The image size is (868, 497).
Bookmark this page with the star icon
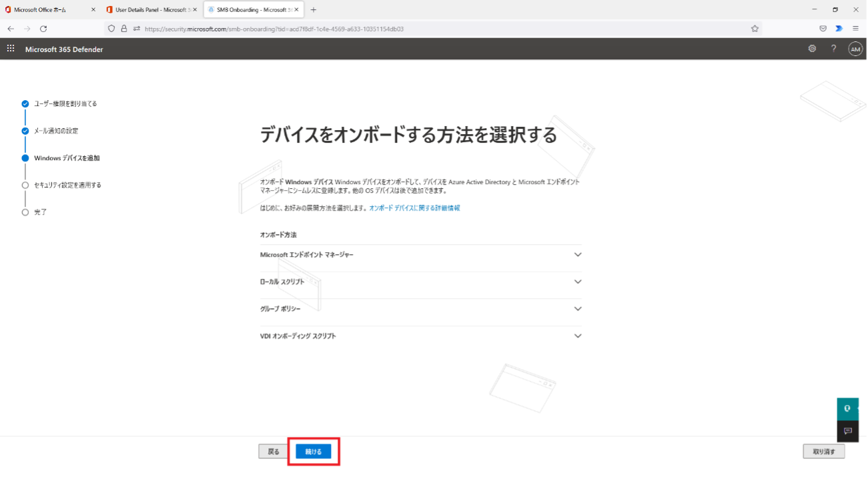coord(755,29)
